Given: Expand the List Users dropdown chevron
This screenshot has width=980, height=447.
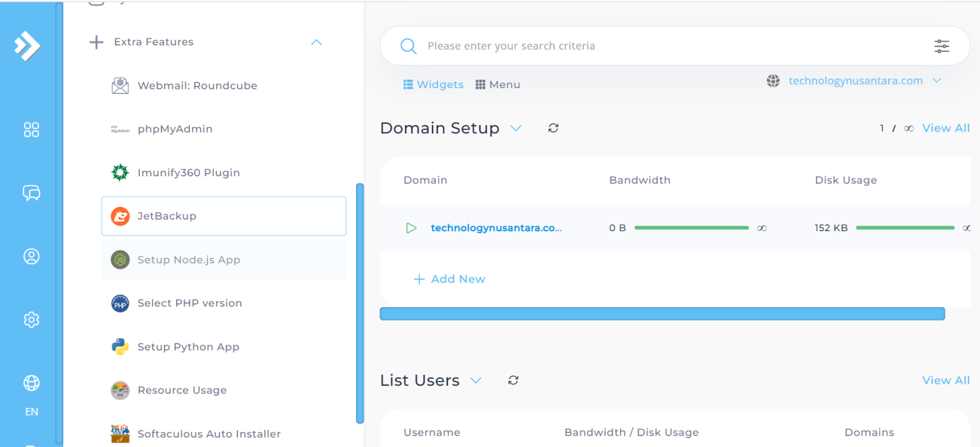Looking at the screenshot, I should [x=475, y=381].
